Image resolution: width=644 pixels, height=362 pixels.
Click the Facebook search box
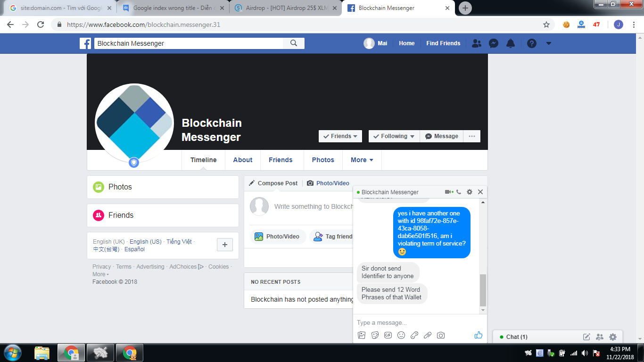[189, 43]
